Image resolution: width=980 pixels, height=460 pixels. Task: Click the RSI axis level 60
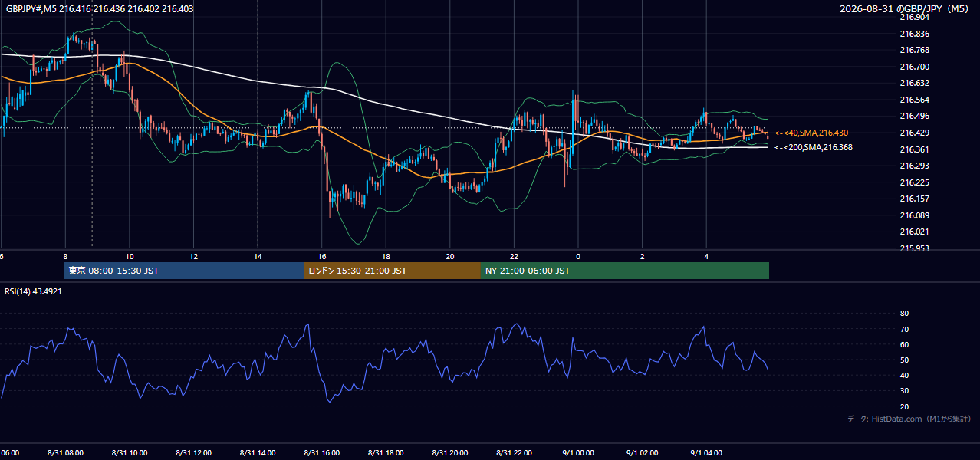coord(904,344)
